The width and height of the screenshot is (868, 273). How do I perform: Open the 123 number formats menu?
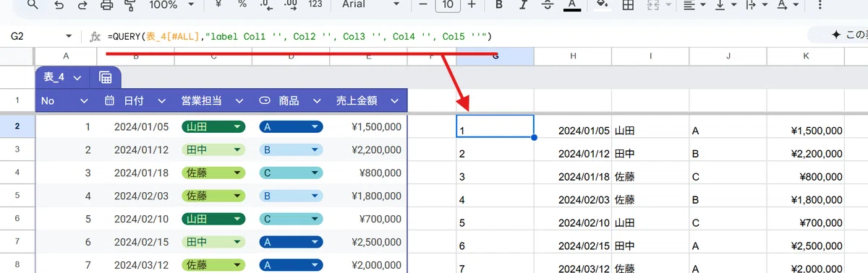pos(315,4)
